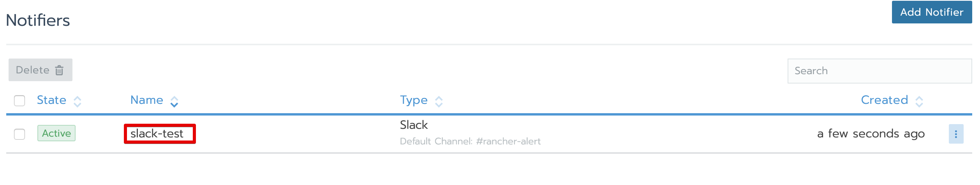
Task: Focus the Search input field
Action: click(879, 71)
